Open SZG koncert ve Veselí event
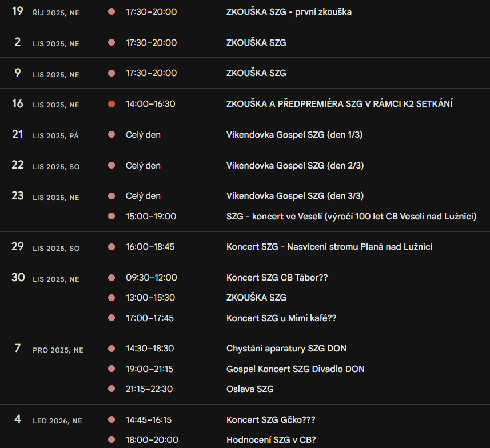The height and width of the screenshot is (448, 490). click(351, 217)
